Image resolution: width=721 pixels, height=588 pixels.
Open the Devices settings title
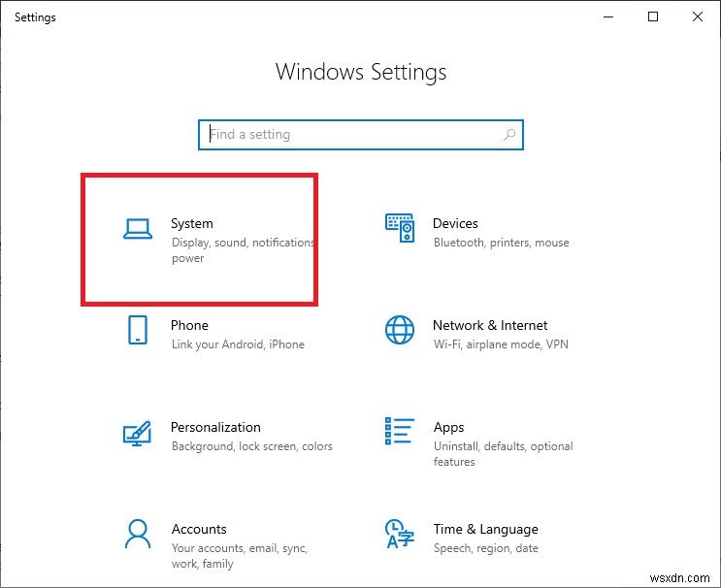[455, 223]
